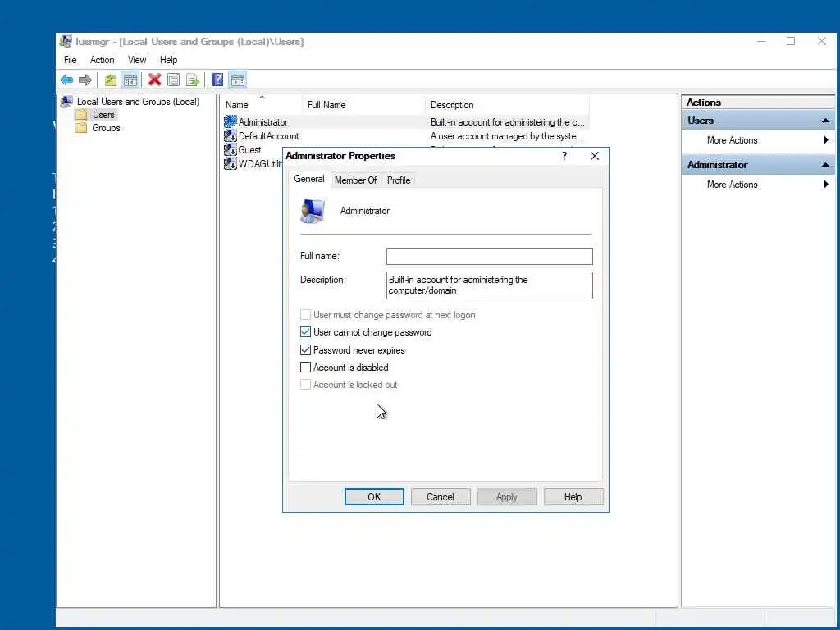Click the Administrator user icon in list
Viewport: 840px width, 630px height.
(231, 121)
